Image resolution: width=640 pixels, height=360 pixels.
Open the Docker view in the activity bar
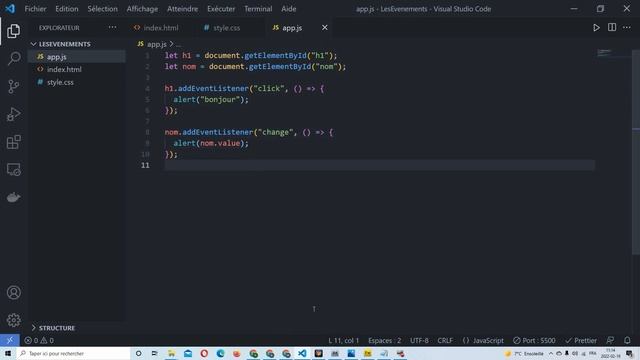[x=13, y=197]
